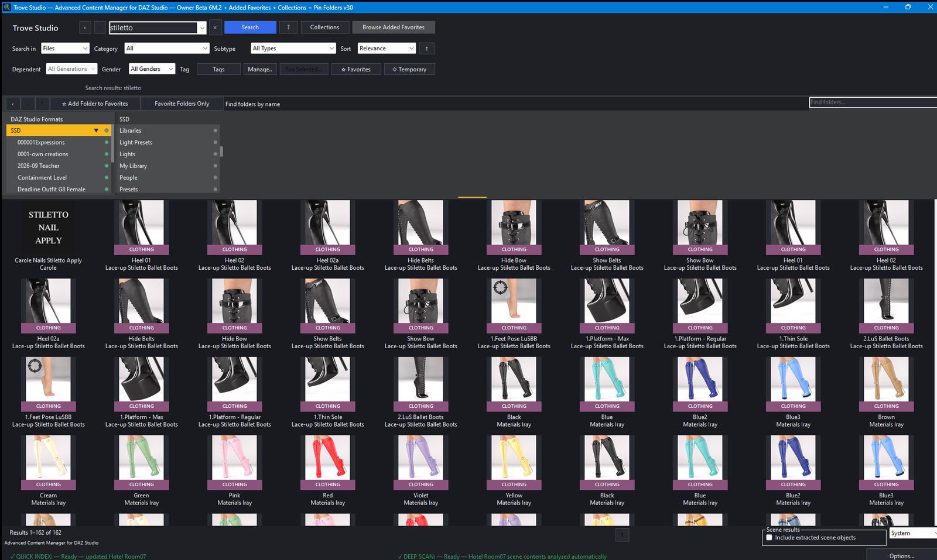Focus the Find folders input field
This screenshot has height=560, width=937.
pyautogui.click(x=873, y=102)
